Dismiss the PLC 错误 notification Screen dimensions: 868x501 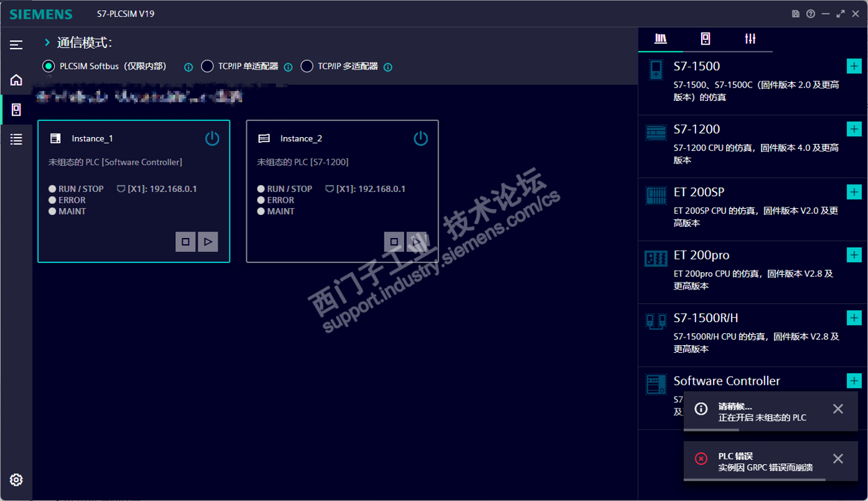pyautogui.click(x=838, y=459)
